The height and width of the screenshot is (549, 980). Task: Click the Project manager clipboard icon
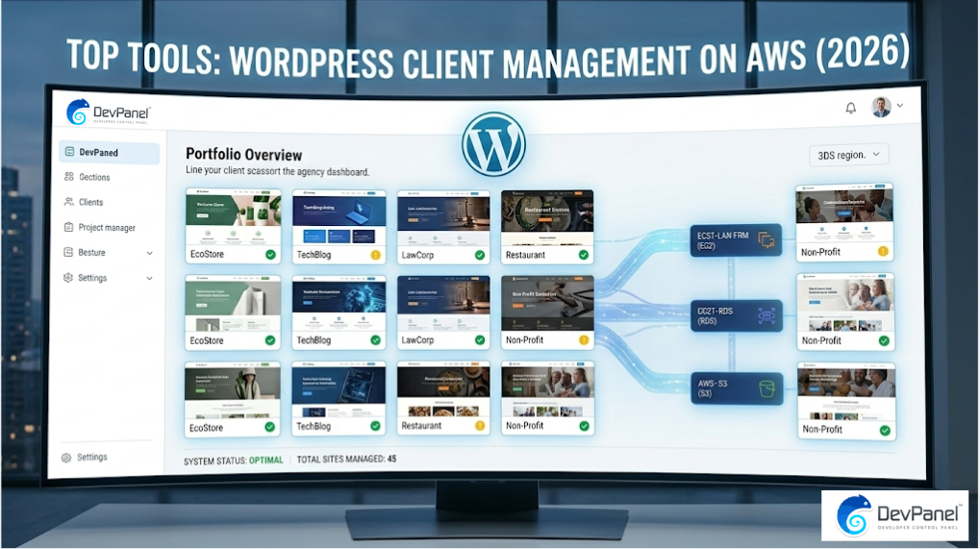(x=68, y=227)
